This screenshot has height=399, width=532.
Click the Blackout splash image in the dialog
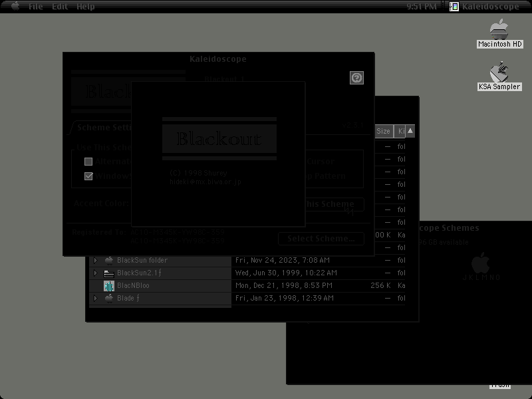[x=219, y=139]
